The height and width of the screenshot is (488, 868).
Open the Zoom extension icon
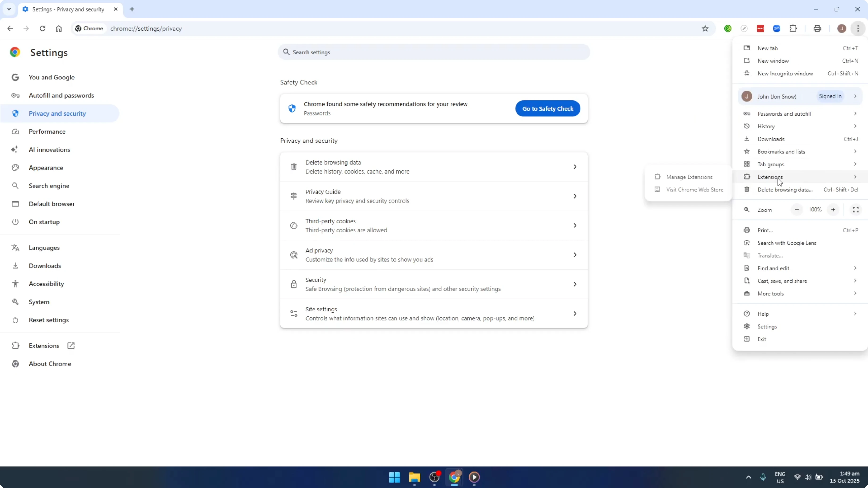pos(777,29)
